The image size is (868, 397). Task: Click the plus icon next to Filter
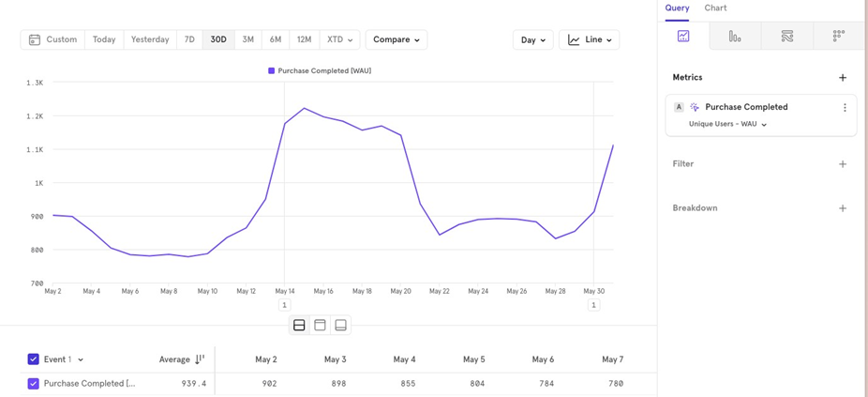842,164
